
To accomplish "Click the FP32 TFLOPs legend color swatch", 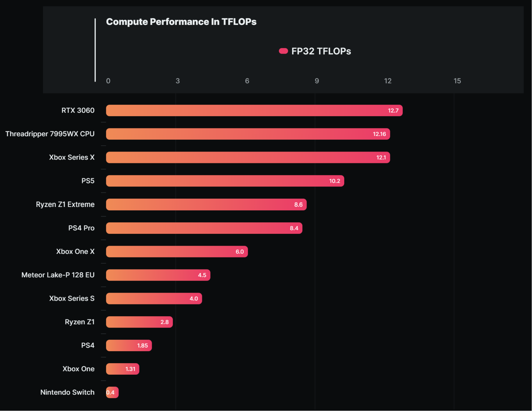I will [x=283, y=51].
